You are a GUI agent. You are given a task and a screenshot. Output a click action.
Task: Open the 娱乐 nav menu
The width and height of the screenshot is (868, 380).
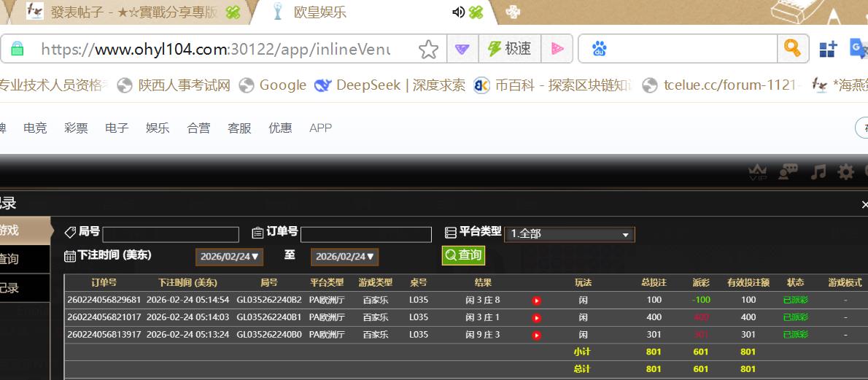click(158, 128)
